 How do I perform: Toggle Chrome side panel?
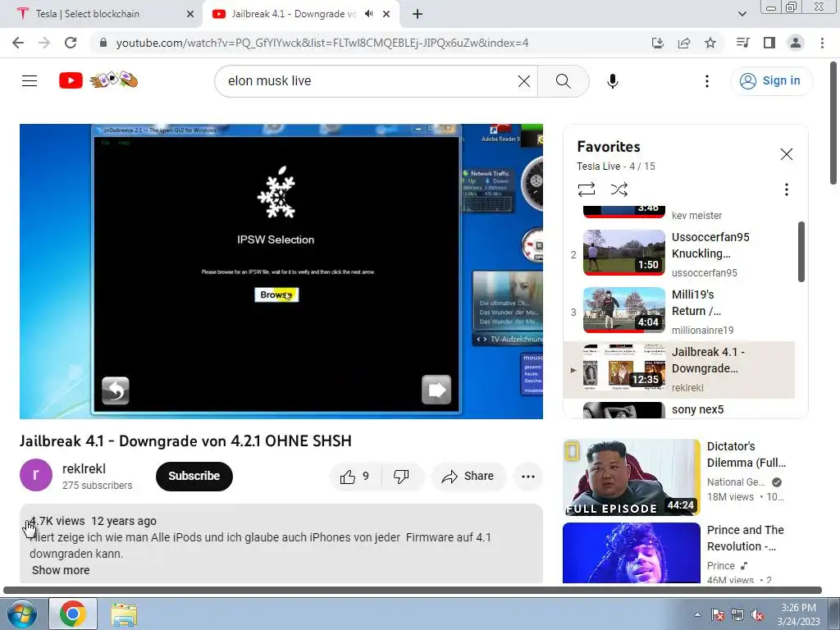[x=769, y=43]
